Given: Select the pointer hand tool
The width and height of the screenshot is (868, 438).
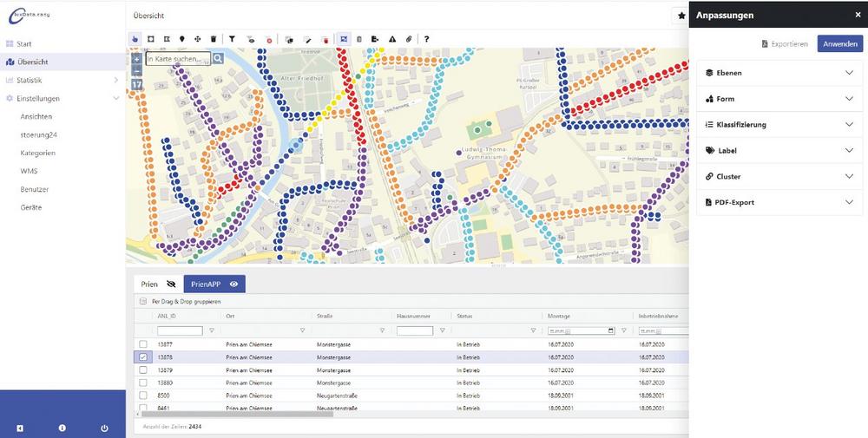Looking at the screenshot, I should pos(135,39).
